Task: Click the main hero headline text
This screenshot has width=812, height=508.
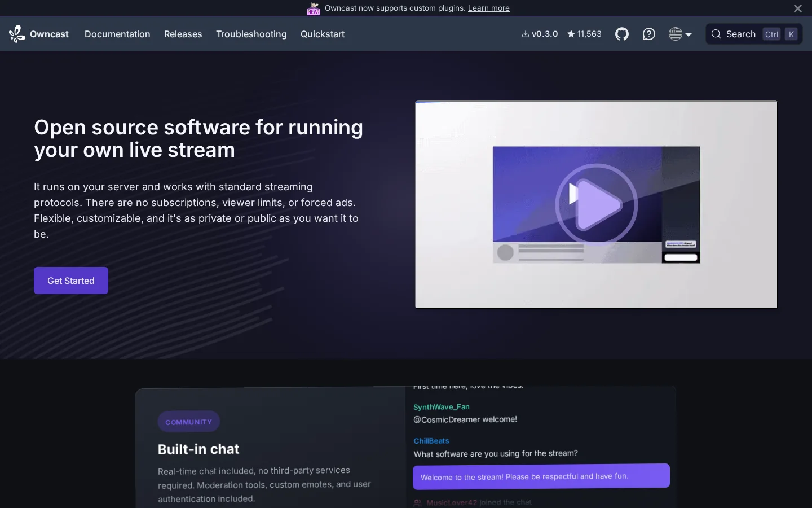Action: click(198, 138)
